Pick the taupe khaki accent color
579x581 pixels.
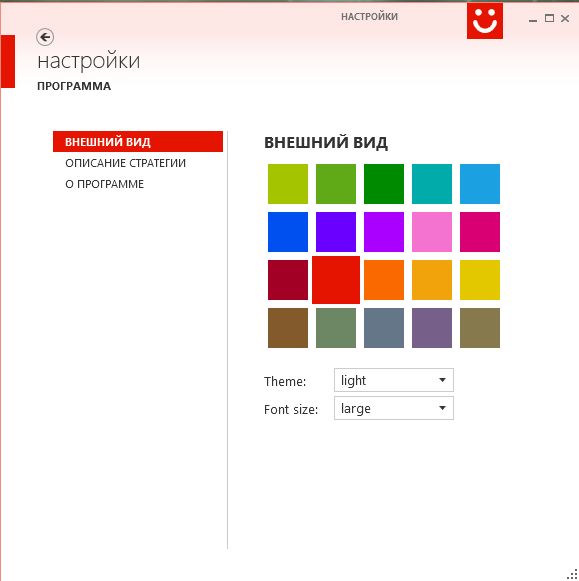click(480, 328)
